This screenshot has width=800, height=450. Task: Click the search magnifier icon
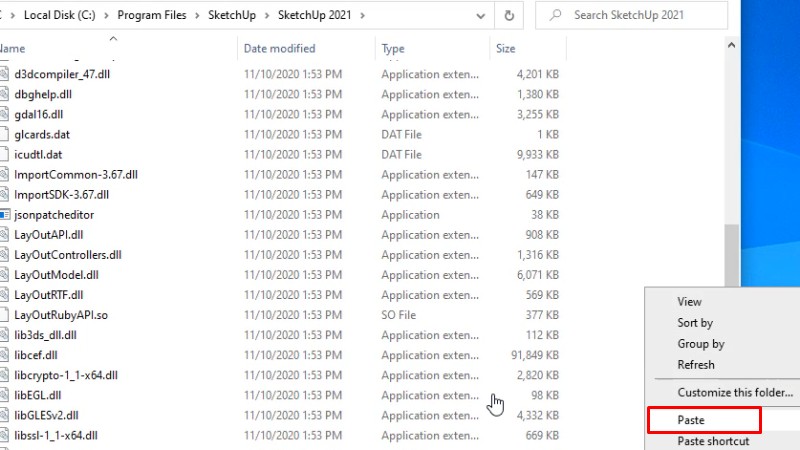point(554,16)
